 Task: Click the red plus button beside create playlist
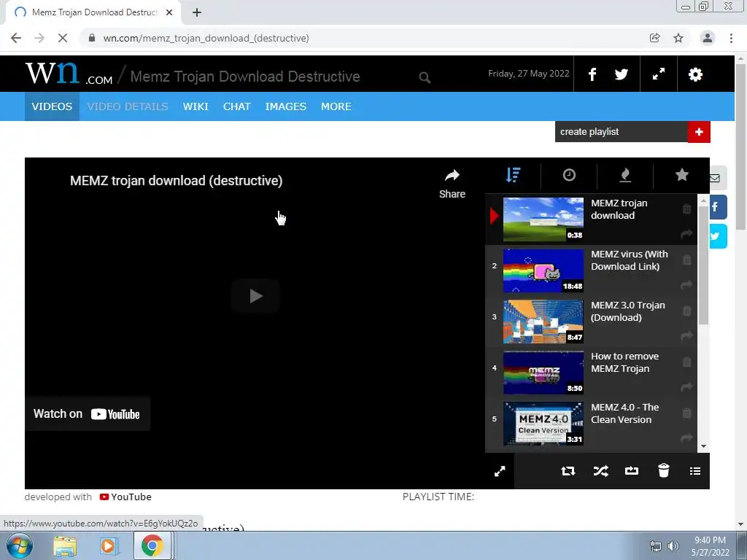click(x=699, y=132)
